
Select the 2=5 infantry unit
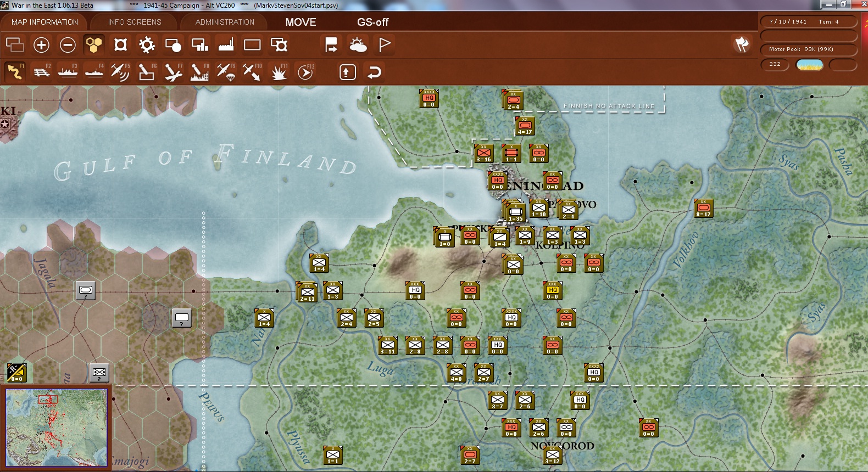coord(374,318)
